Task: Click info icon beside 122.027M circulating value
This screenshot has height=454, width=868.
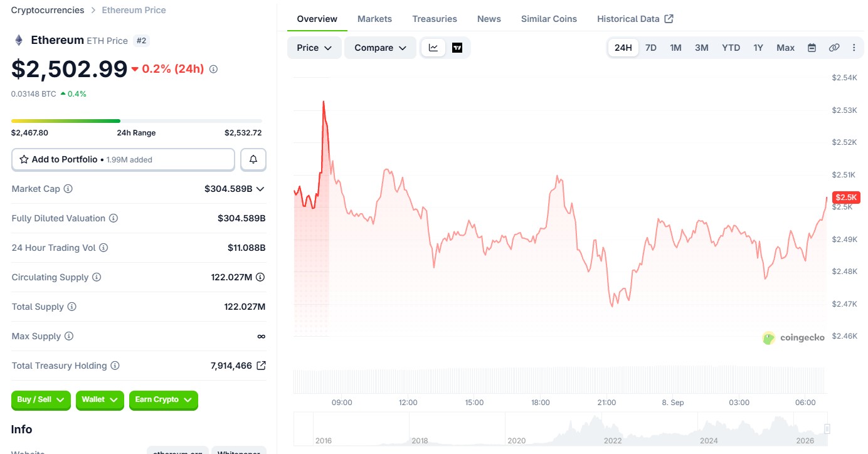Action: tap(260, 277)
